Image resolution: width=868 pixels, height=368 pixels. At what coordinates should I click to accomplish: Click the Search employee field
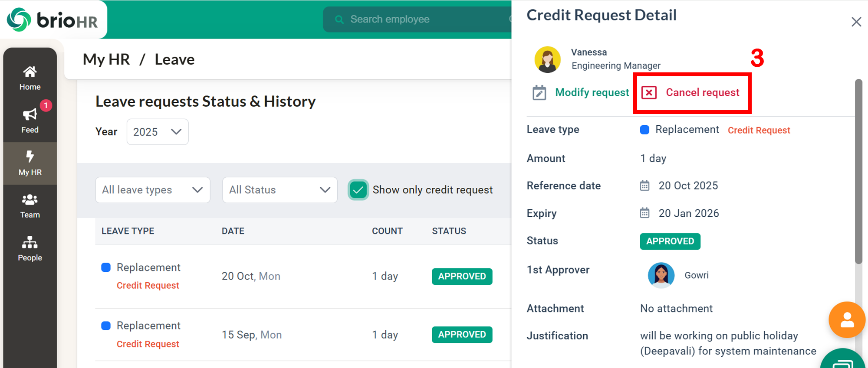(417, 20)
